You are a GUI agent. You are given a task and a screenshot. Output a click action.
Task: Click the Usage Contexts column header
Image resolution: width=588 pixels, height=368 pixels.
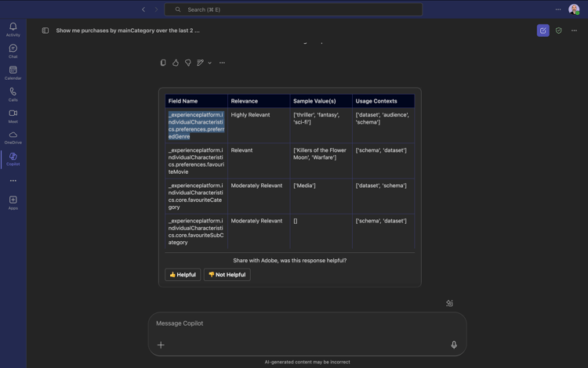[383, 101]
